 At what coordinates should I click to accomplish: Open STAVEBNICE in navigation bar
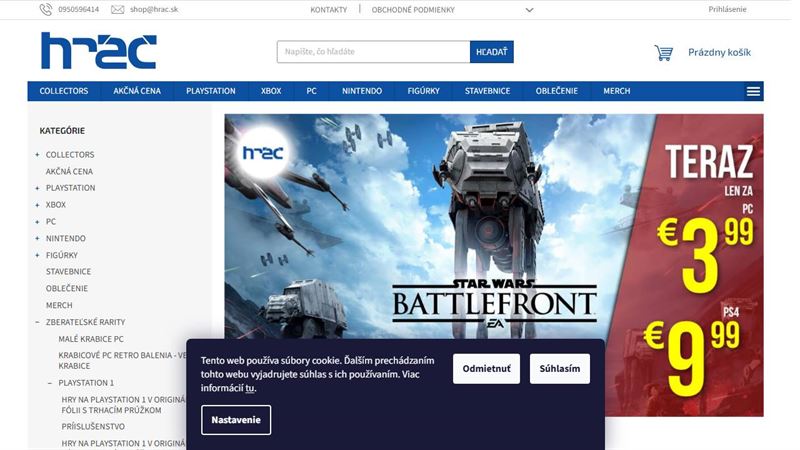click(x=487, y=91)
